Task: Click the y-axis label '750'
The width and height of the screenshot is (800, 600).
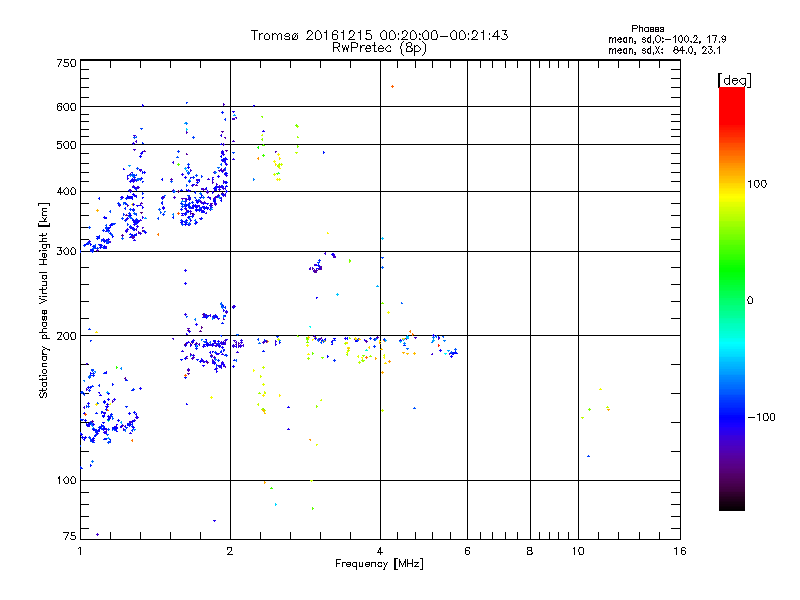Action: point(67,63)
